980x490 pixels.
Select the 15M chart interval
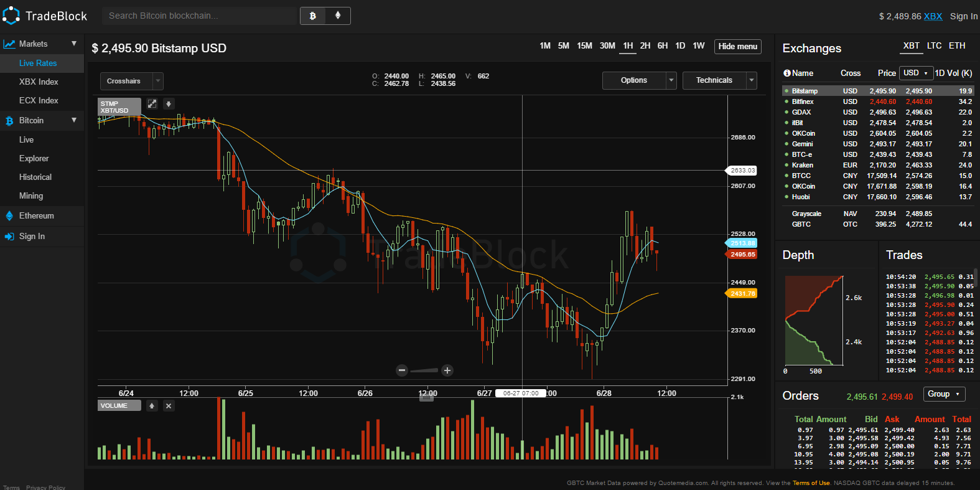(585, 46)
